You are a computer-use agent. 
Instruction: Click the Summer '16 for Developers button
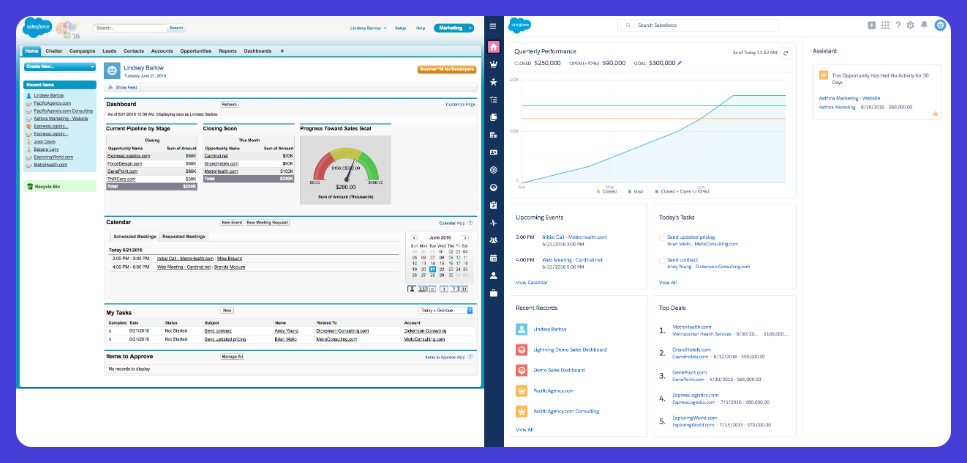coord(446,69)
